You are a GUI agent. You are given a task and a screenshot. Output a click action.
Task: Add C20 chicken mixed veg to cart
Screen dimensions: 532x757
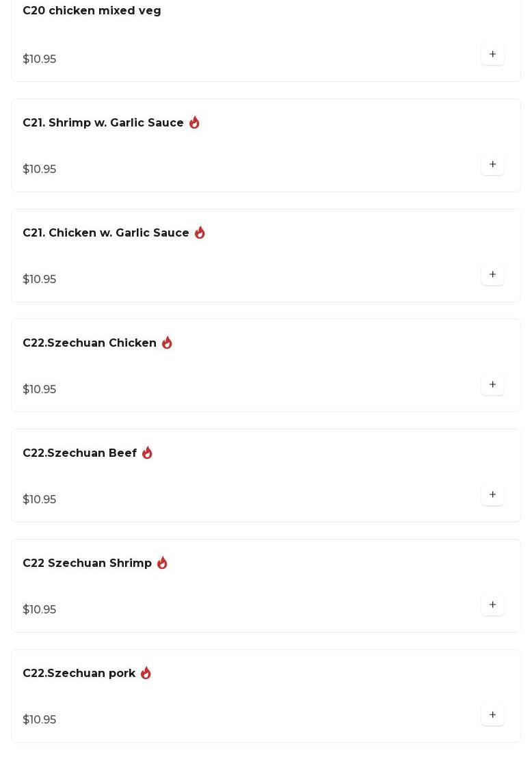click(x=492, y=54)
